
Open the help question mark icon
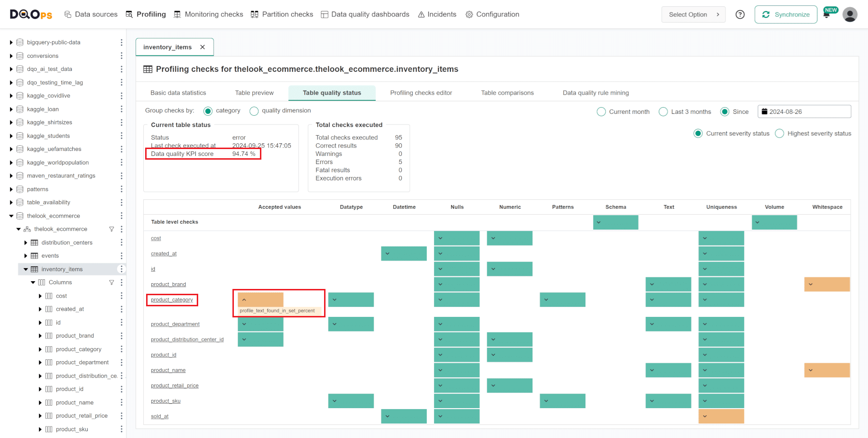click(x=740, y=14)
